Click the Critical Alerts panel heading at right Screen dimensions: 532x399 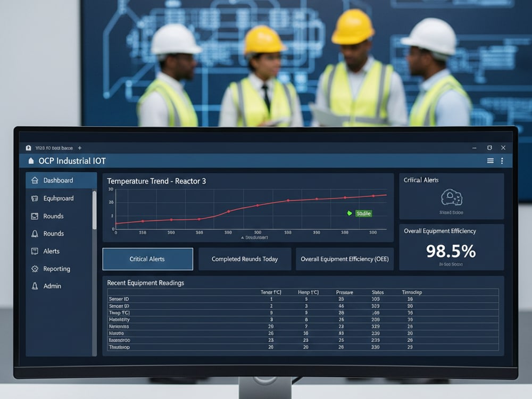tap(421, 180)
